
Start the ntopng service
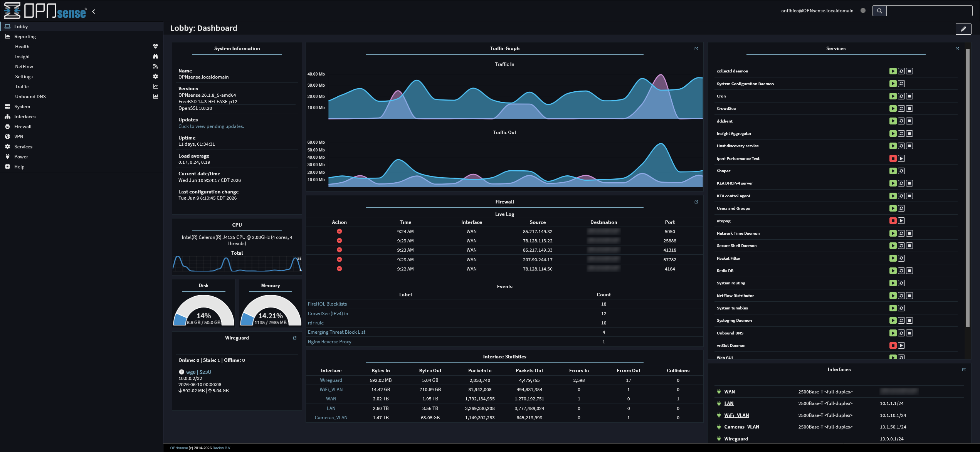coord(901,221)
